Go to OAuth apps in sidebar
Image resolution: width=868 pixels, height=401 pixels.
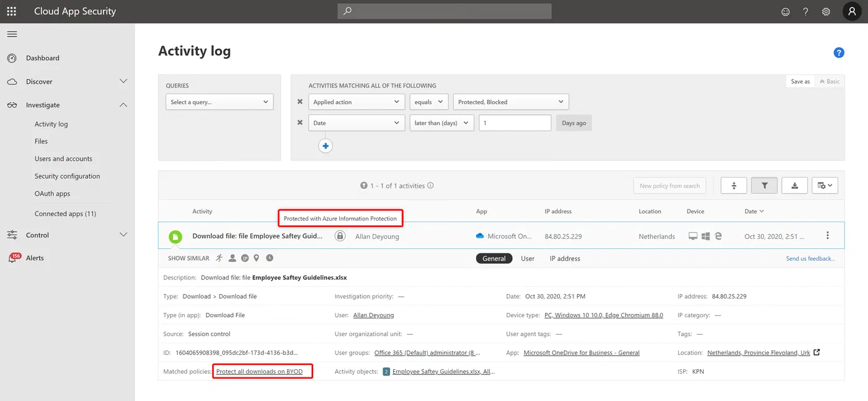pos(52,194)
